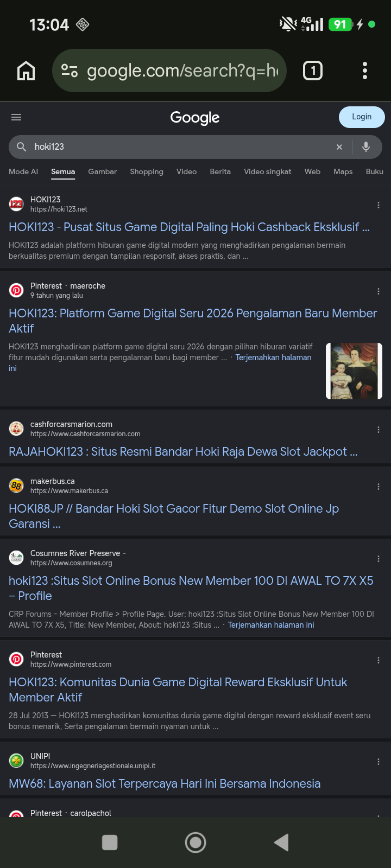Switch to Web tab
391x868 pixels.
312,171
